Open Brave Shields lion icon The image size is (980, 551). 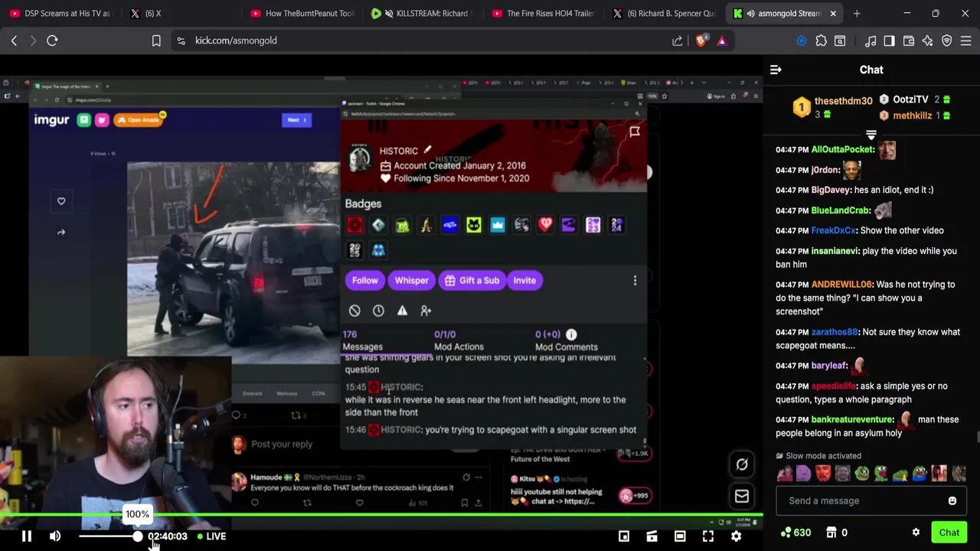701,41
